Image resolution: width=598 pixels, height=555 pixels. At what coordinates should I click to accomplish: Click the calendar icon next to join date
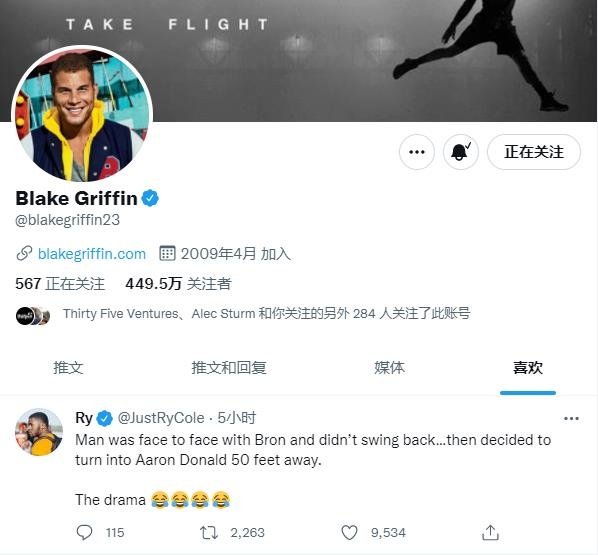click(x=167, y=253)
